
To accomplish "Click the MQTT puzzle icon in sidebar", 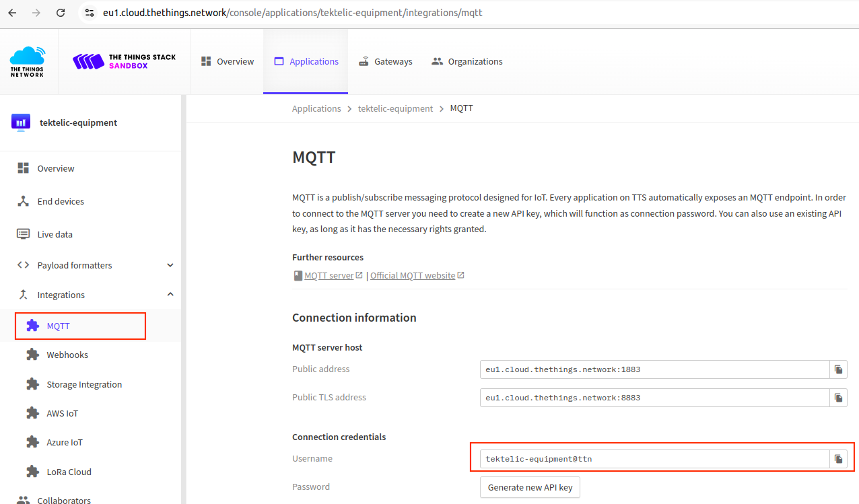I will pyautogui.click(x=32, y=326).
